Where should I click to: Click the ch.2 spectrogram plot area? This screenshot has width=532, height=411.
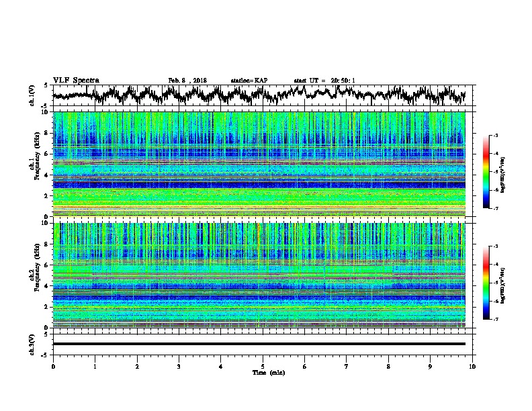(x=259, y=275)
